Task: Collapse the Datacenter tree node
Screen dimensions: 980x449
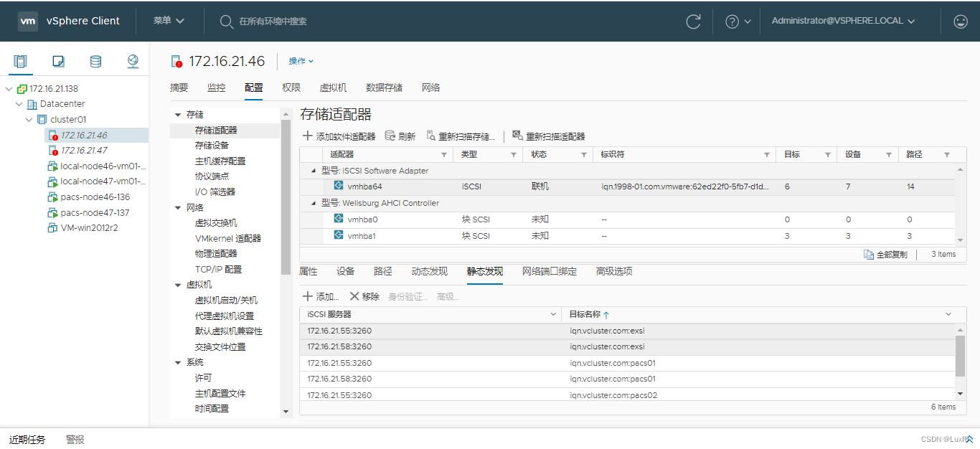Action: [19, 104]
